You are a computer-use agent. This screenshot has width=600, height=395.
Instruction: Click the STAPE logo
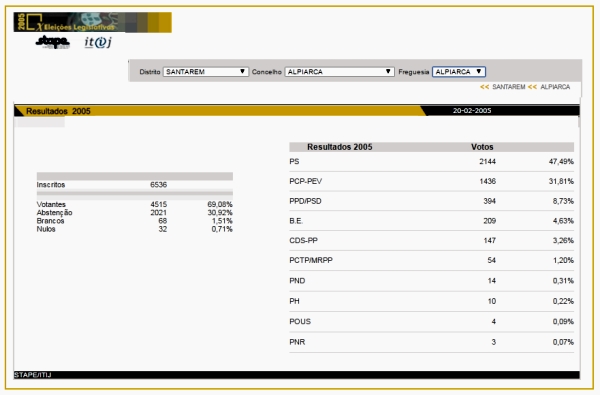coord(52,42)
